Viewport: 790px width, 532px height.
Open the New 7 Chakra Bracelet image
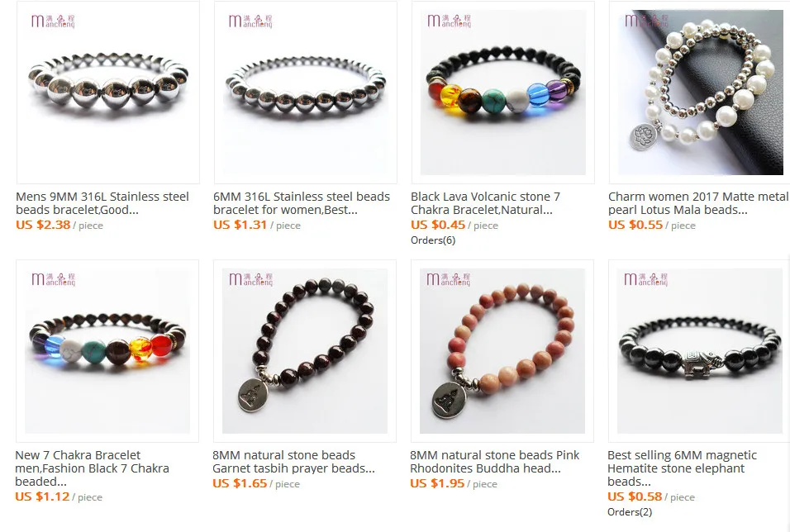[x=107, y=351]
